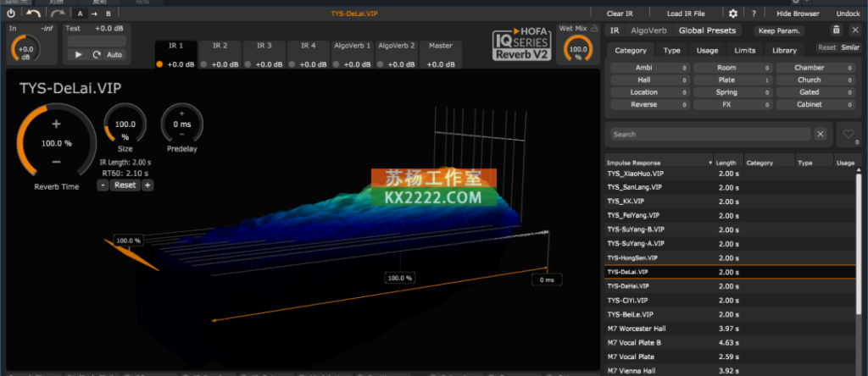Click the Wet Mix lock icon
Viewport: 868px width, 376px height.
pos(594,28)
